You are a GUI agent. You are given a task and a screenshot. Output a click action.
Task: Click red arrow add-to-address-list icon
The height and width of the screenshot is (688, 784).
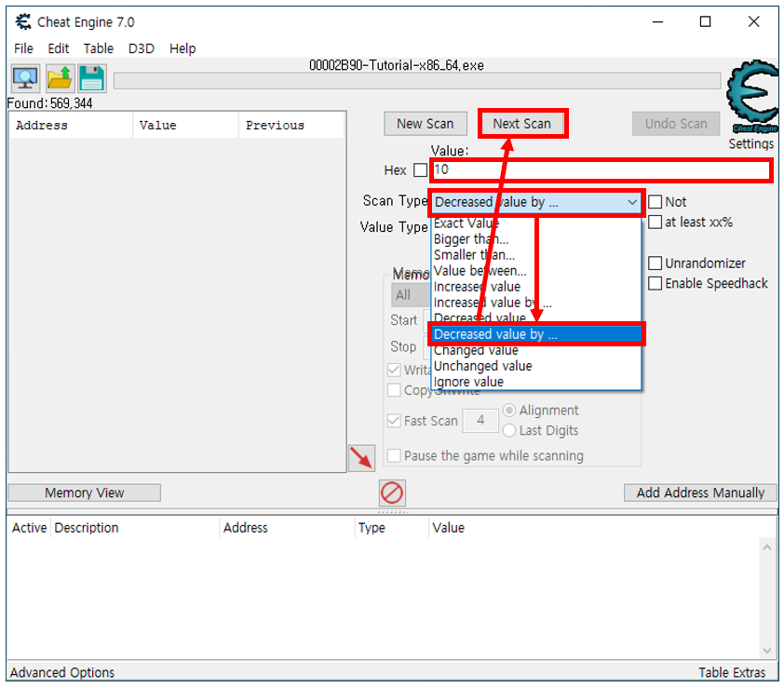pyautogui.click(x=362, y=458)
